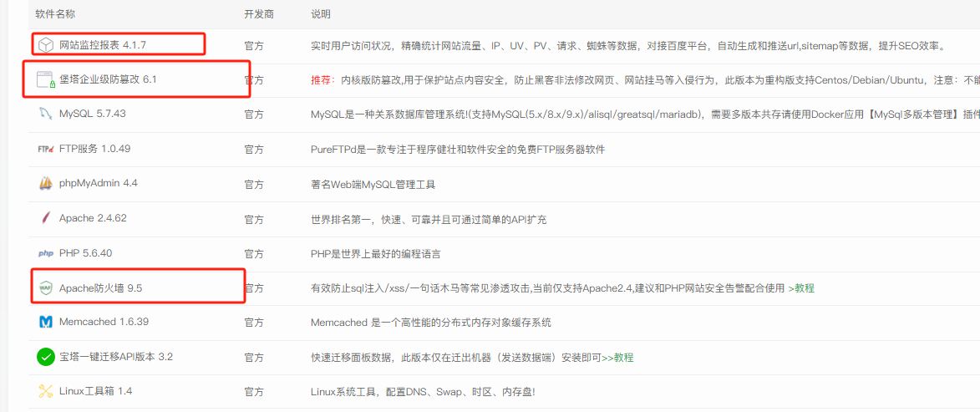Follow the >教程 link for Apache防火墙
The height and width of the screenshot is (412, 980).
pyautogui.click(x=801, y=288)
